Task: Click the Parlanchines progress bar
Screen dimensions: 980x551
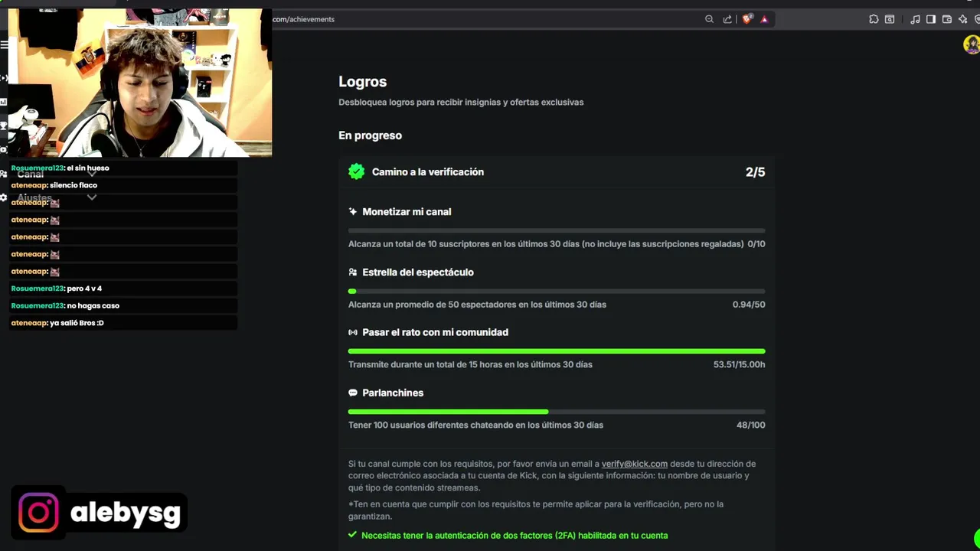Action: point(557,412)
